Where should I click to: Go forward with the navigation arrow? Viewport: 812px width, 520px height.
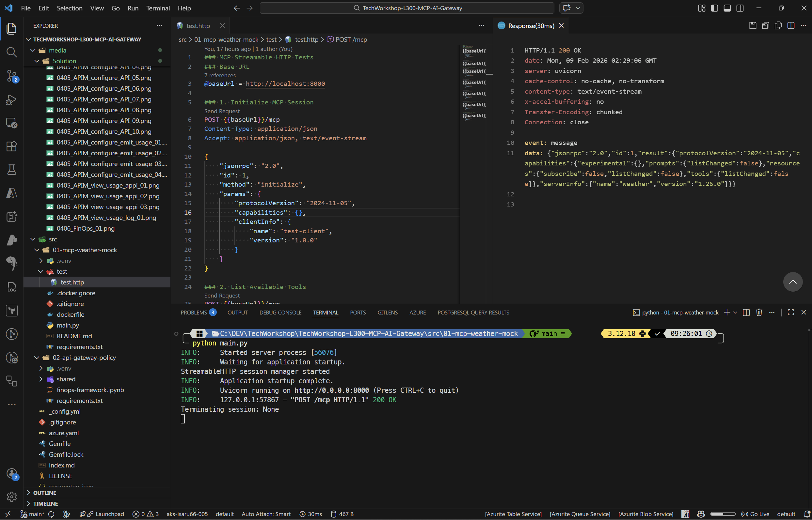point(250,8)
